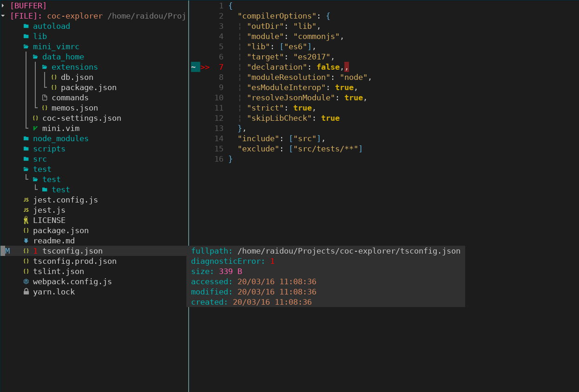Screen dimensions: 579x392
Task: Click the highlighted trailing comma on line 7
Action: (x=347, y=67)
